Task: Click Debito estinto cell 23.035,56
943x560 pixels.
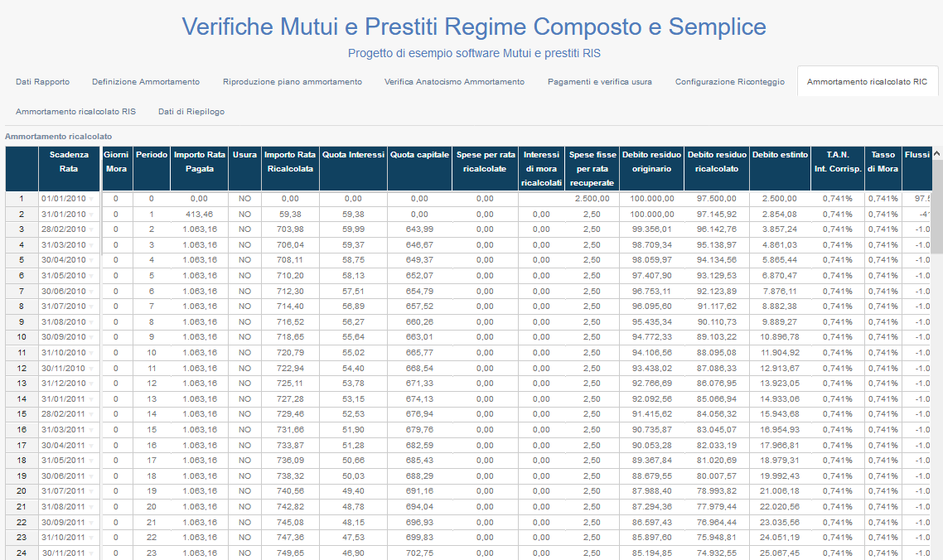Action: (780, 522)
